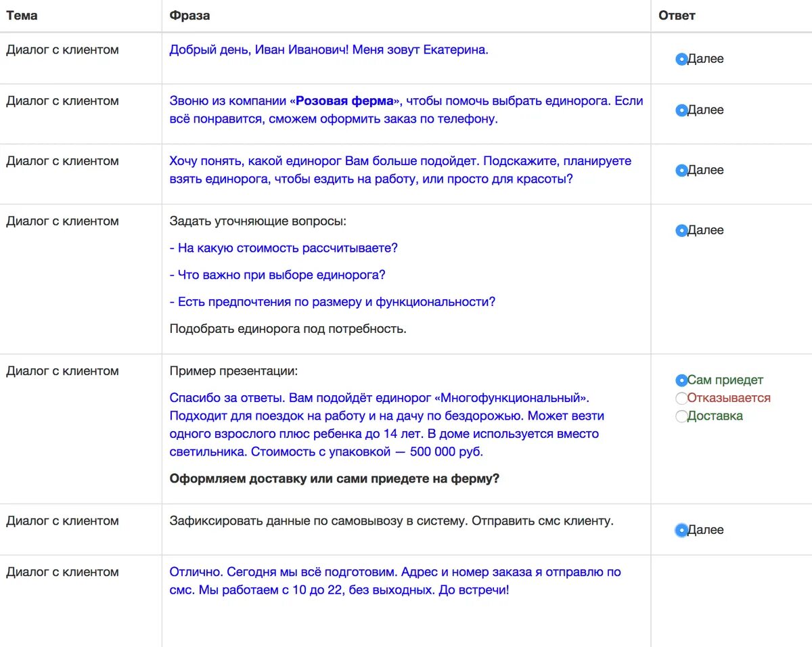The height and width of the screenshot is (647, 812).
Task: Click 'На какую стоимость рассчитываете?' question
Action: click(x=284, y=248)
